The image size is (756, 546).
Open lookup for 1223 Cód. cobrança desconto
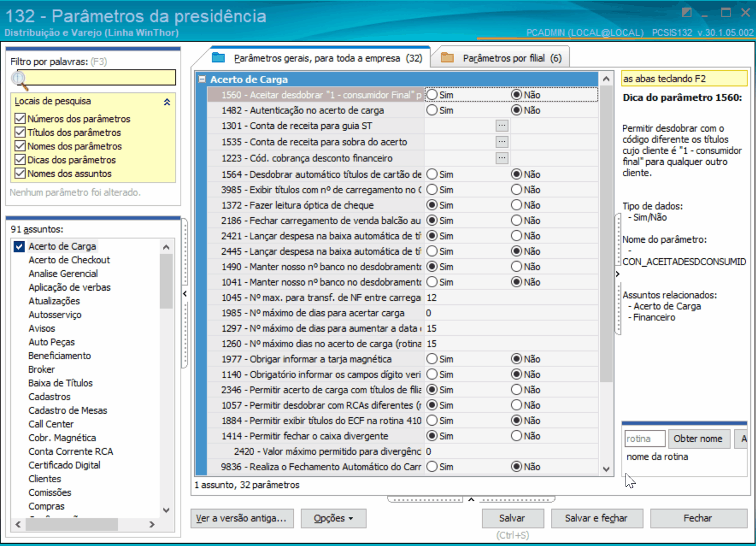[501, 157]
